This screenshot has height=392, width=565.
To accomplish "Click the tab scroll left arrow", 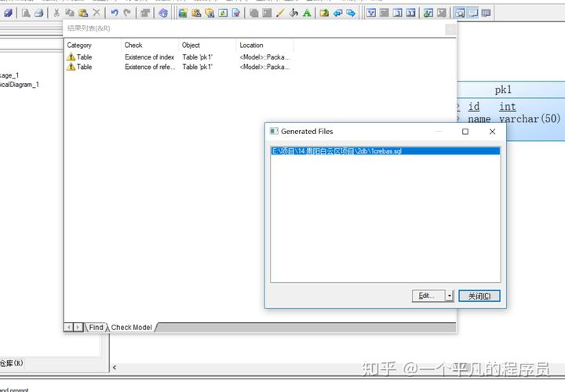I will pyautogui.click(x=68, y=327).
